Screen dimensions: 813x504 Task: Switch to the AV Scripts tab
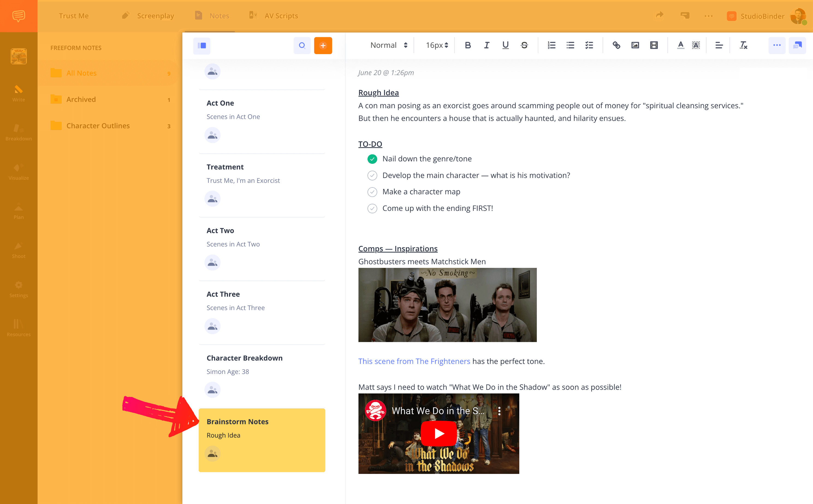pyautogui.click(x=274, y=16)
